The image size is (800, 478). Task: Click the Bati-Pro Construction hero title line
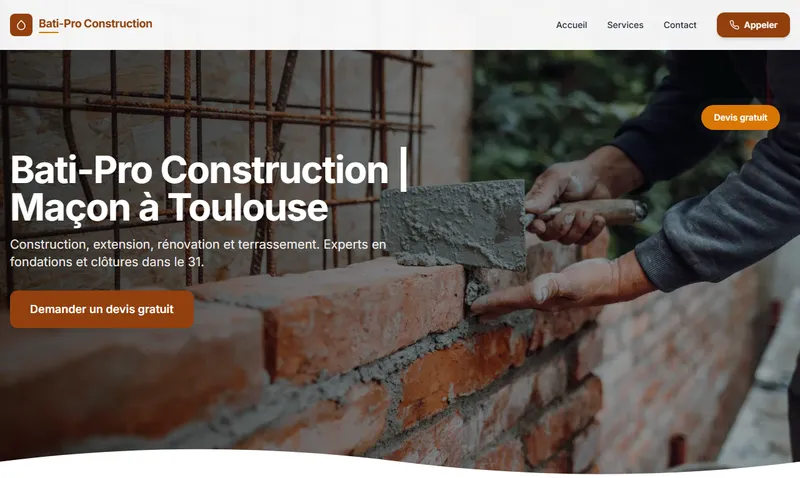click(x=199, y=169)
